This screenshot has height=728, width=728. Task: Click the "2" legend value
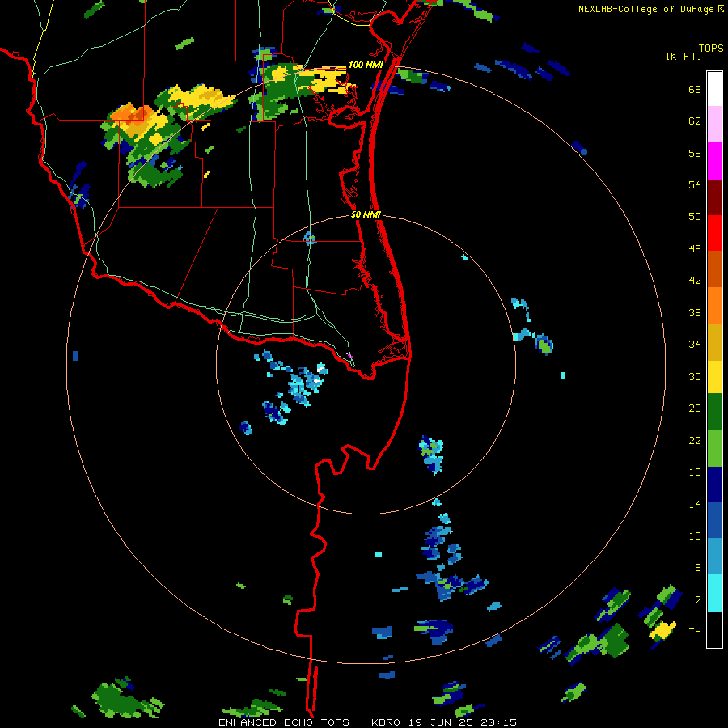(698, 600)
